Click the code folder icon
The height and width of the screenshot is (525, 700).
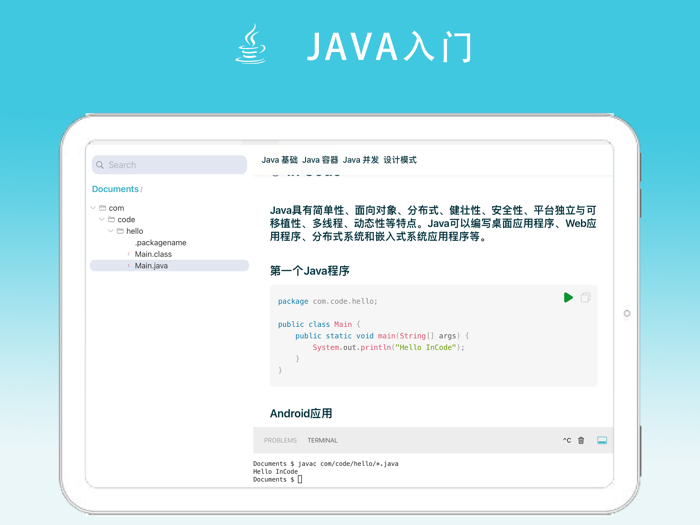tap(112, 219)
